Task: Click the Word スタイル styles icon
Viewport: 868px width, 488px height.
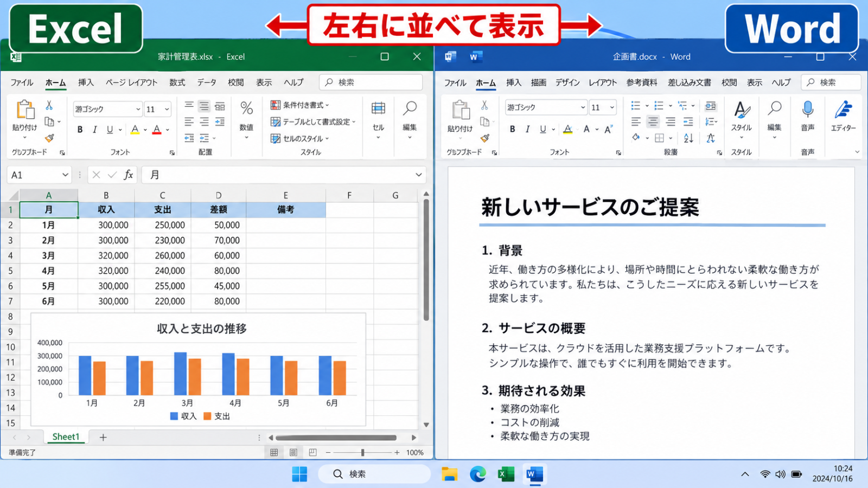Action: click(742, 110)
